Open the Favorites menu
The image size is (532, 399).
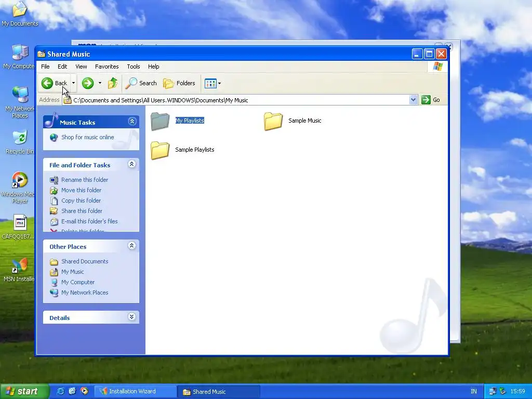tap(107, 66)
